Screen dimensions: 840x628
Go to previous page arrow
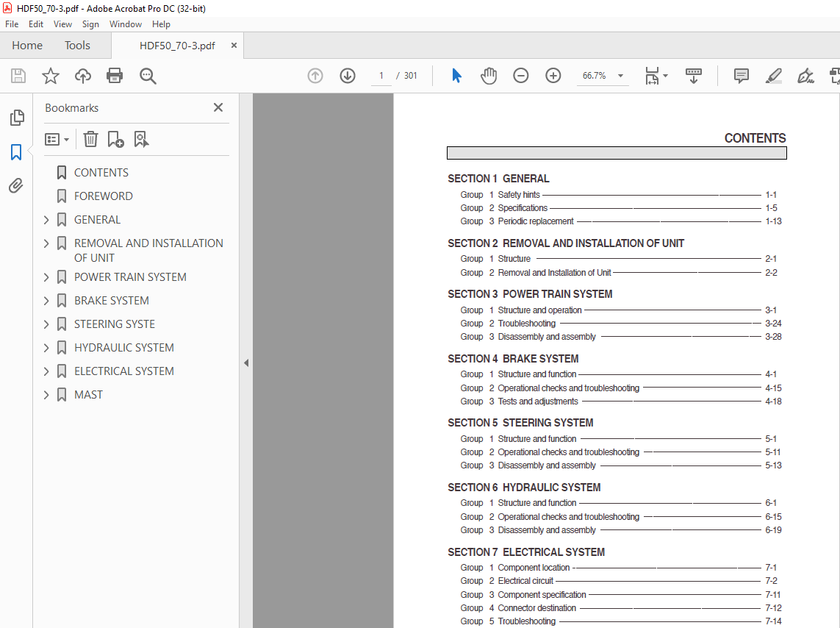315,76
